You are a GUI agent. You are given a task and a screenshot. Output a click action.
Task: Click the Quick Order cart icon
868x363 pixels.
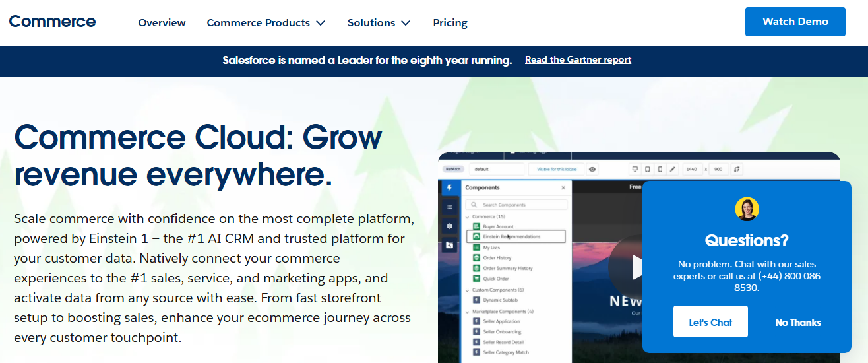click(x=477, y=279)
